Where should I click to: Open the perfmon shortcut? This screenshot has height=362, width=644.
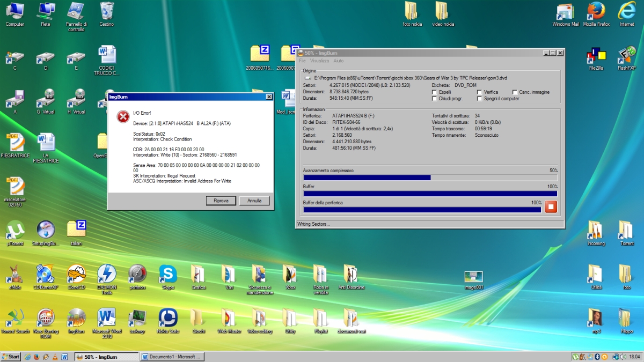137,277
